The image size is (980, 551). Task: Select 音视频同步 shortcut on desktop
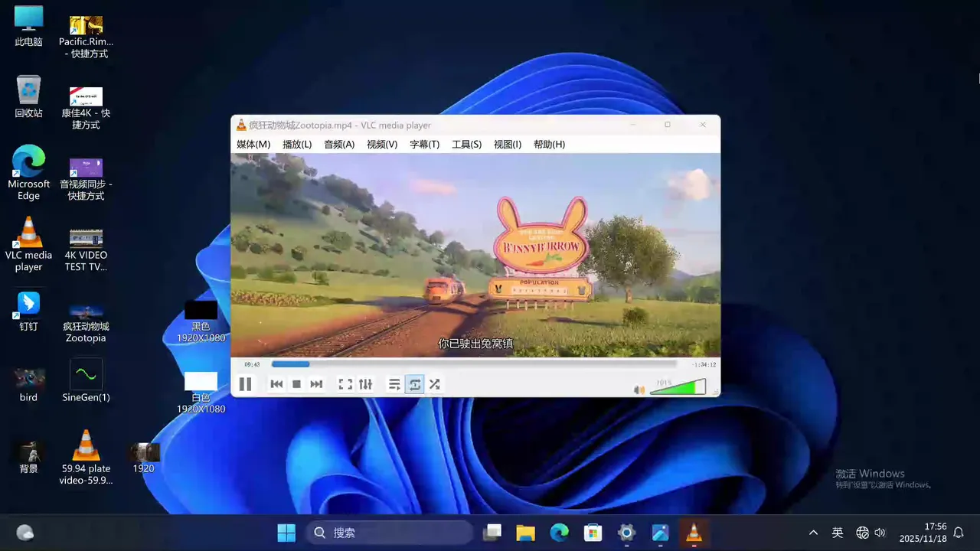(x=86, y=179)
